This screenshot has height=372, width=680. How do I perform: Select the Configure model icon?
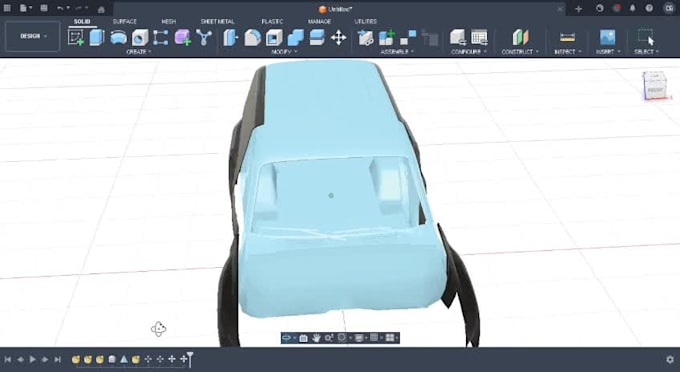point(458,37)
